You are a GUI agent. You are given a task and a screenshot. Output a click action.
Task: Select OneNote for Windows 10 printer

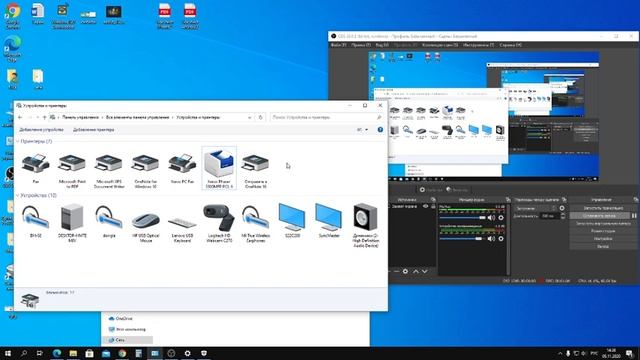click(145, 170)
